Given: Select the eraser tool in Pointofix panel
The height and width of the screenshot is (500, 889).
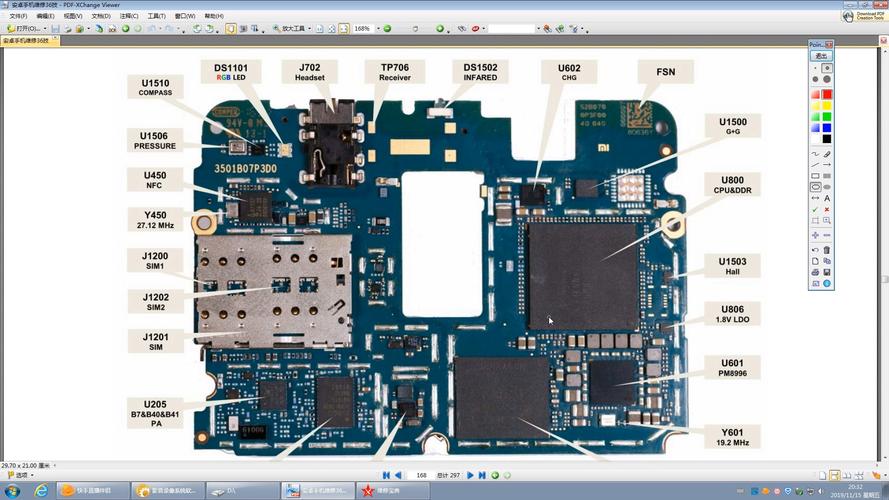Looking at the screenshot, I should click(x=827, y=155).
